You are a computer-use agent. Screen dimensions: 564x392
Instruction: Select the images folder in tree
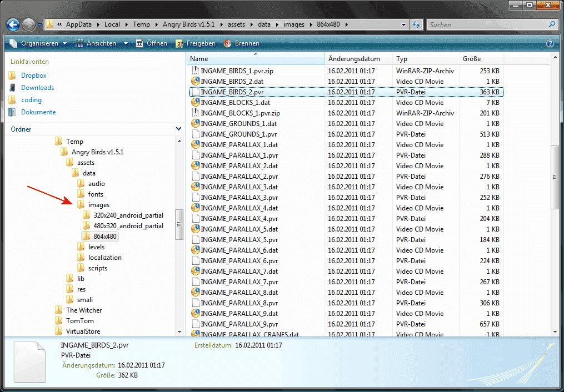tap(99, 205)
